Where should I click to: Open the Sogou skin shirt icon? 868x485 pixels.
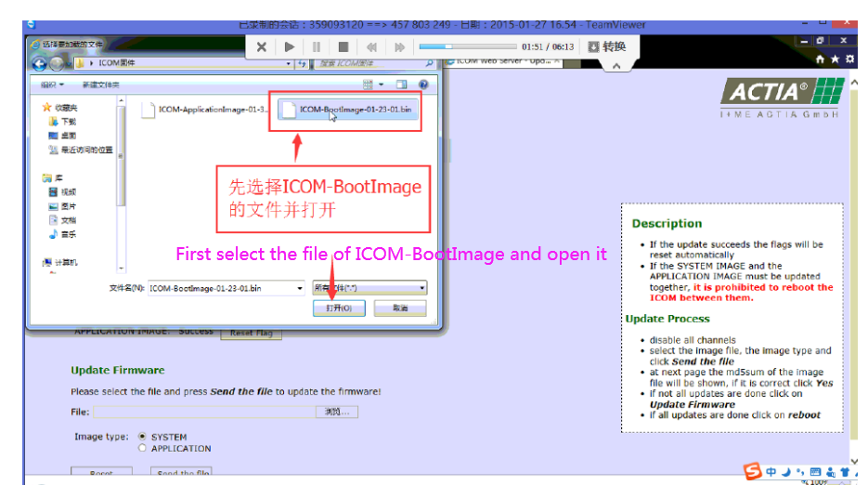tap(845, 472)
